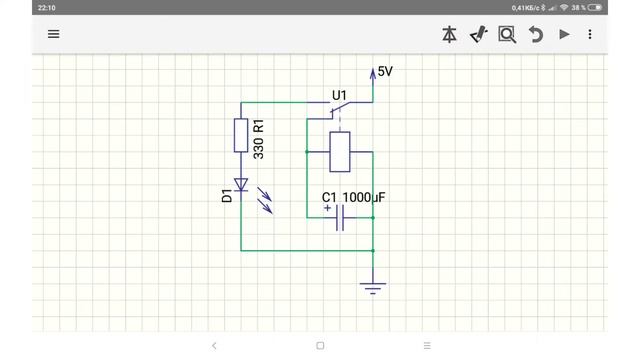Select capacitor C1 symbol
This screenshot has width=640, height=360.
point(340,218)
